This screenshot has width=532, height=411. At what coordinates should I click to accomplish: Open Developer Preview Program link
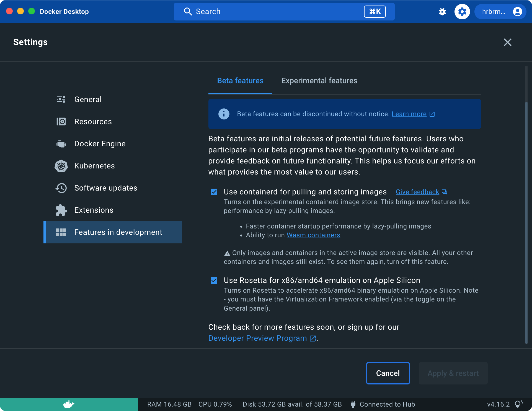(x=257, y=338)
